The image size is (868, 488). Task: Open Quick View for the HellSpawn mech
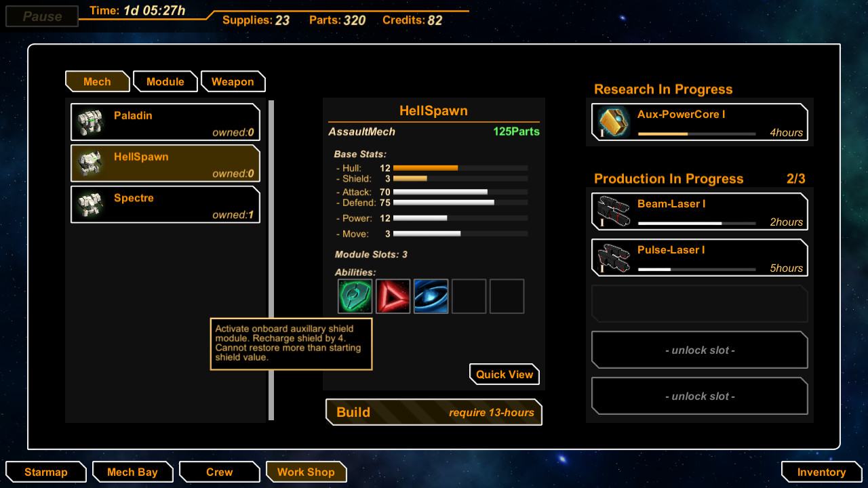504,373
